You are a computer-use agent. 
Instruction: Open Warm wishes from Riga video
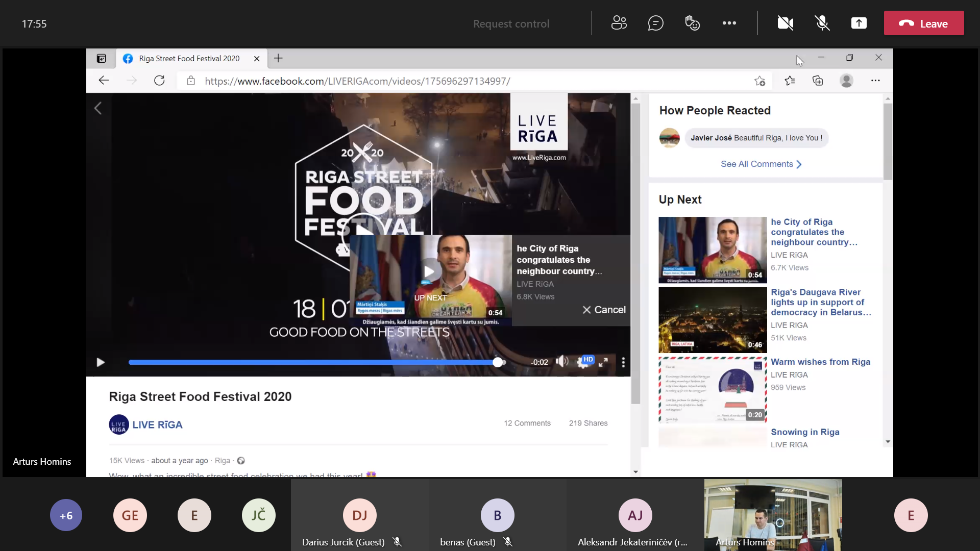pos(820,362)
